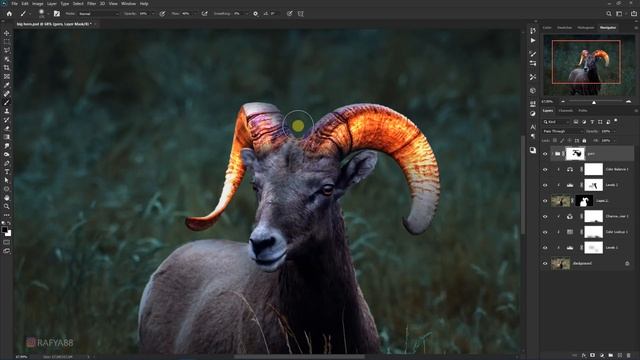Hide the top group layer
The height and width of the screenshot is (360, 640).
pyautogui.click(x=545, y=154)
